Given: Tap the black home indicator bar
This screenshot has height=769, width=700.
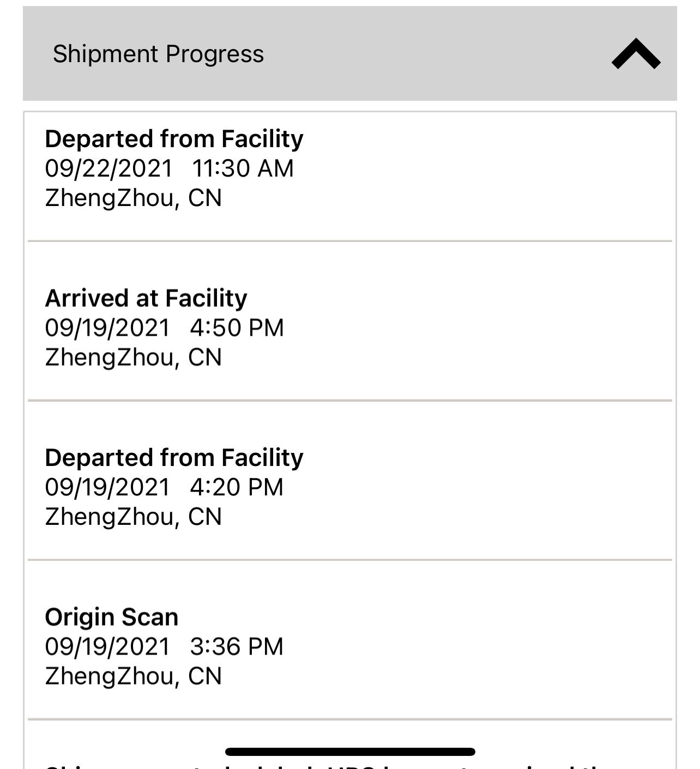Looking at the screenshot, I should click(x=350, y=752).
